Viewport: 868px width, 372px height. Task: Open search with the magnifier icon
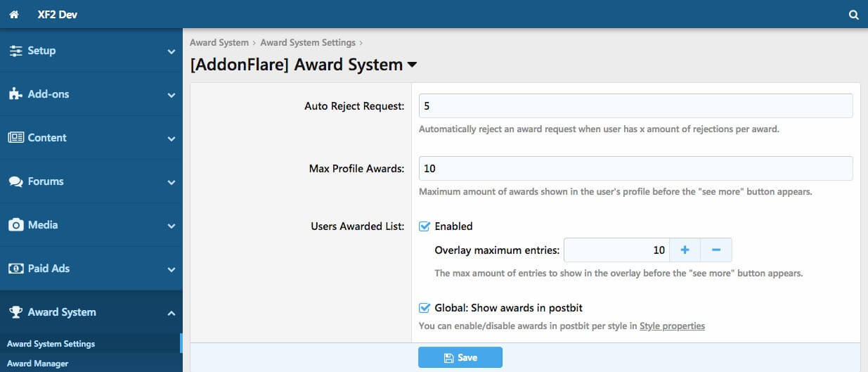point(853,15)
